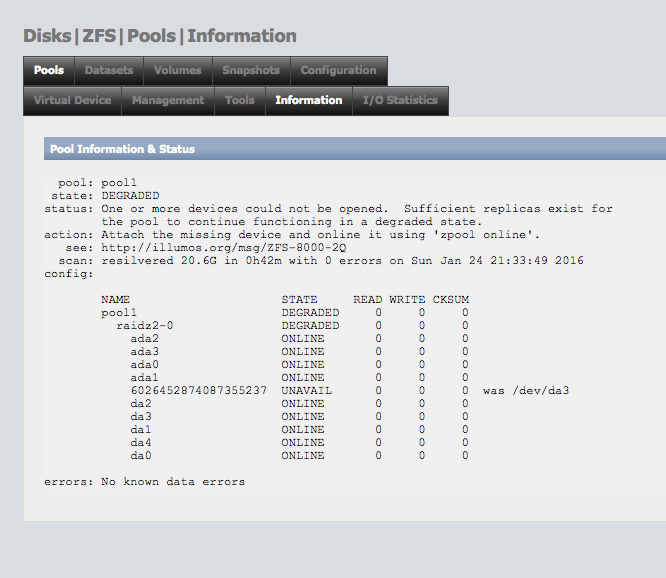Click the 'state: DEGRADED' line value

click(x=130, y=196)
